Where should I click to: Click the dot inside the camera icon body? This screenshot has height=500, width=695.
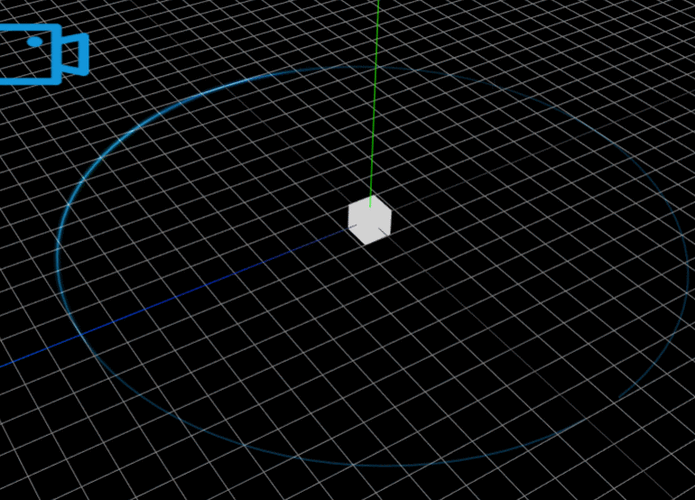click(35, 42)
